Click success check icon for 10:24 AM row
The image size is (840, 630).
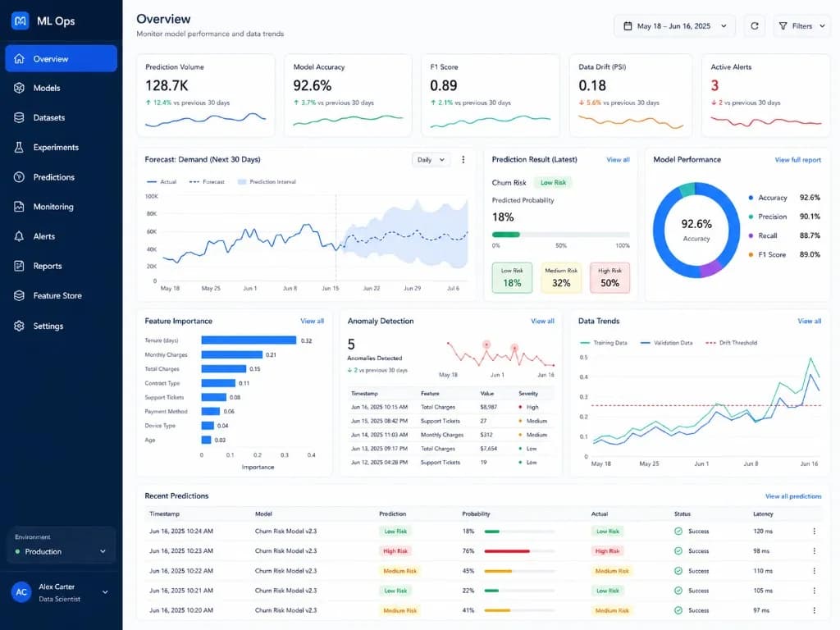(678, 531)
